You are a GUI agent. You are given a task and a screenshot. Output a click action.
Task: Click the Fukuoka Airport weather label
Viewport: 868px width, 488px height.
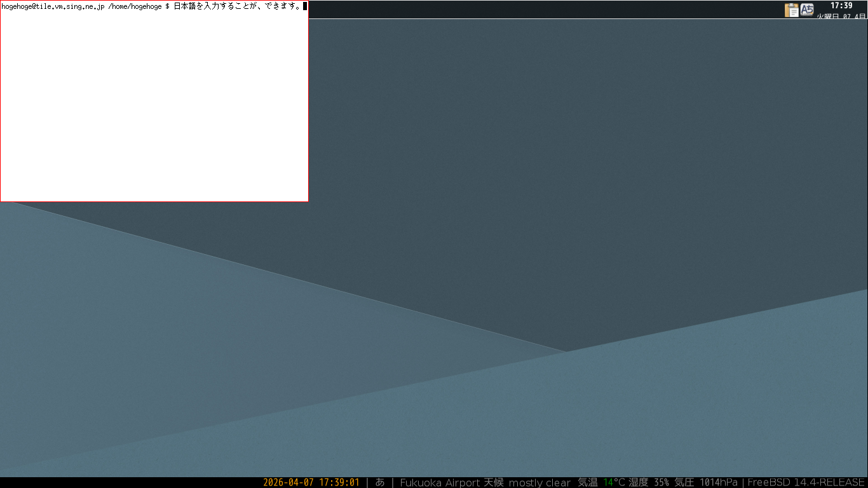pos(440,482)
